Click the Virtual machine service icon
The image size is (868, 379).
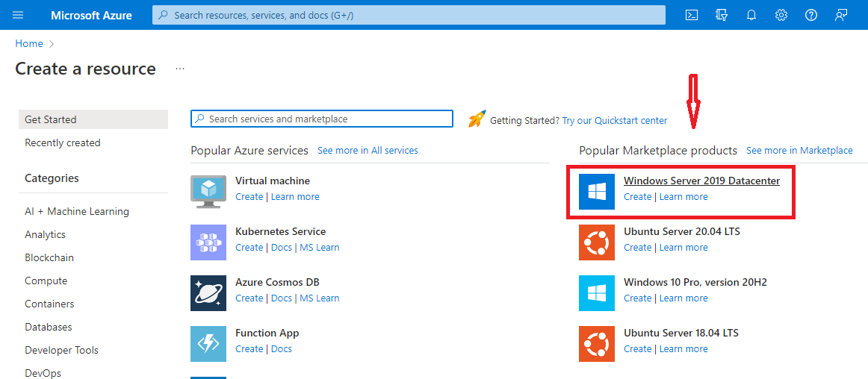tap(208, 192)
